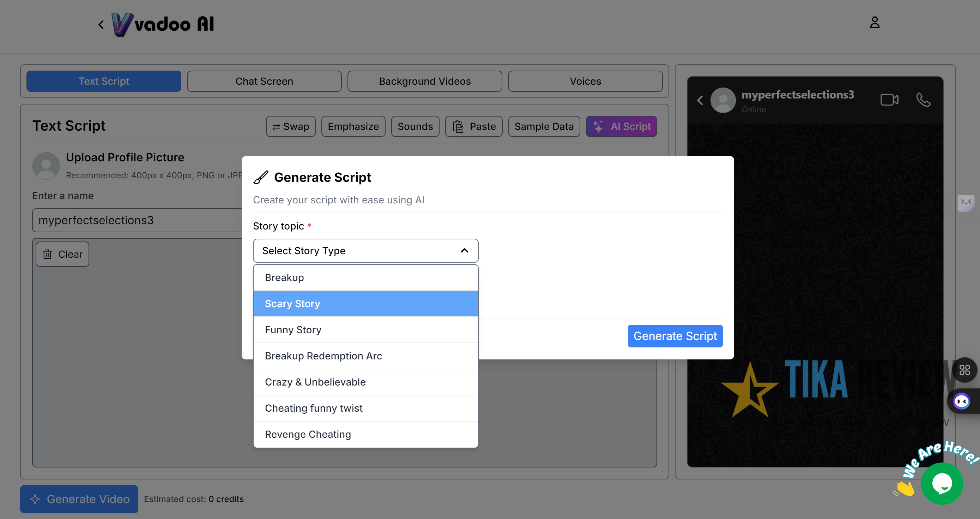980x519 pixels.
Task: Load Sample Data into script
Action: pos(544,126)
